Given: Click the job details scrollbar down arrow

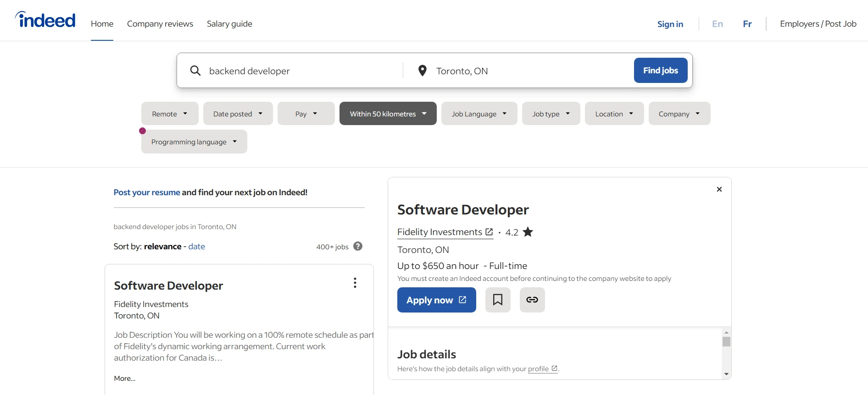Looking at the screenshot, I should click(726, 374).
